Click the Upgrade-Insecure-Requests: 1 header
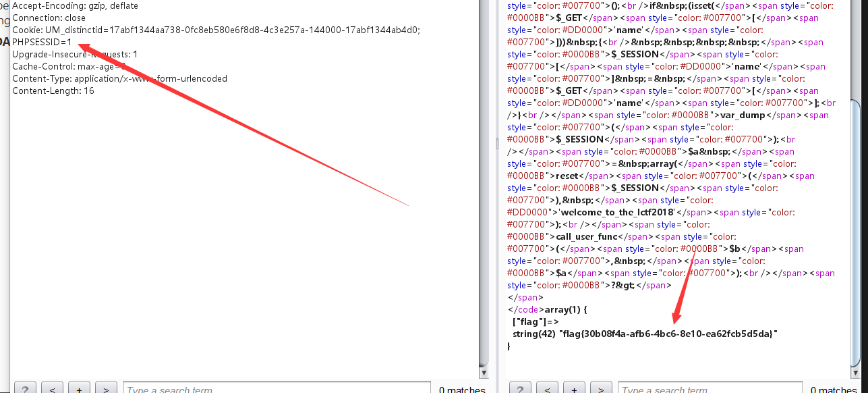868x393 pixels. pyautogui.click(x=75, y=54)
